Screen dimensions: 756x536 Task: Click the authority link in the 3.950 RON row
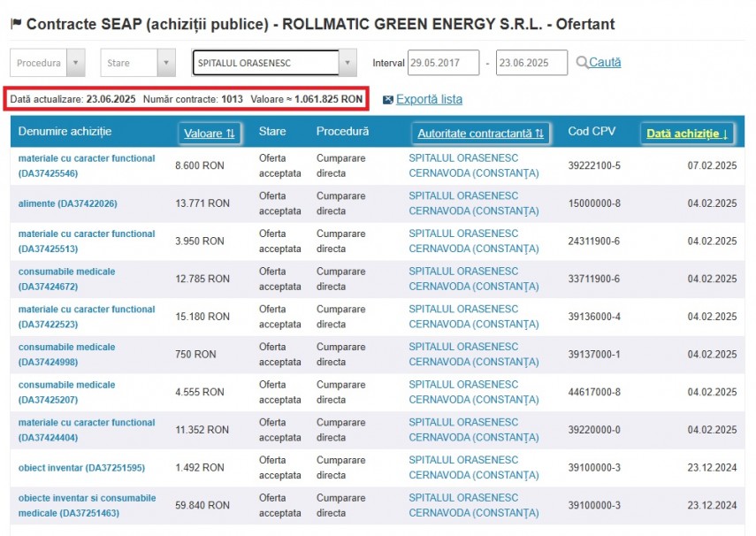coord(474,241)
